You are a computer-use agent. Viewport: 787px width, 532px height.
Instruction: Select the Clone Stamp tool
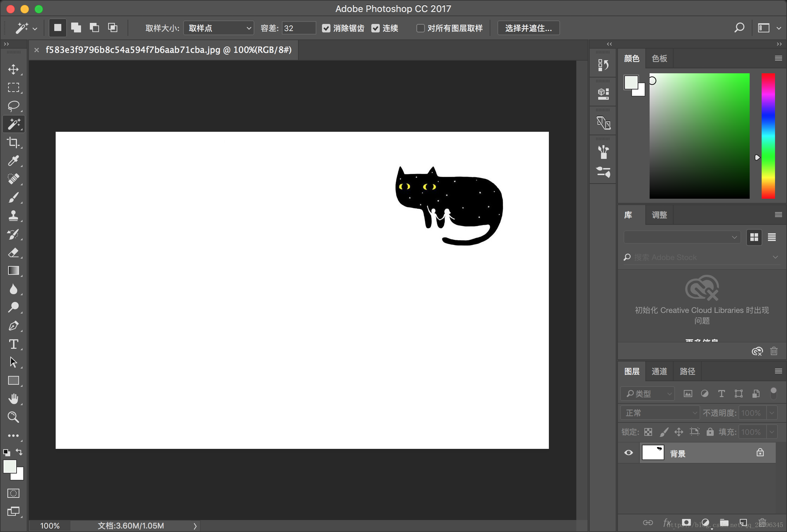pos(13,216)
